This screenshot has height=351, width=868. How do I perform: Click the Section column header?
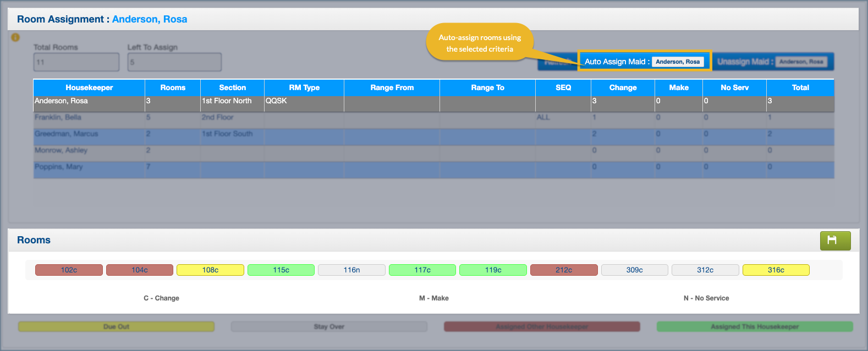pos(232,88)
